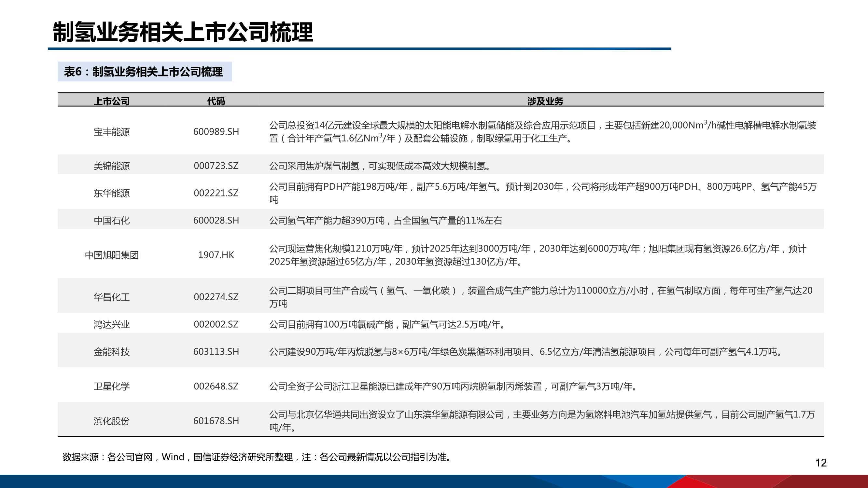
Task: Select company name 美锦能源
Action: pyautogui.click(x=112, y=166)
